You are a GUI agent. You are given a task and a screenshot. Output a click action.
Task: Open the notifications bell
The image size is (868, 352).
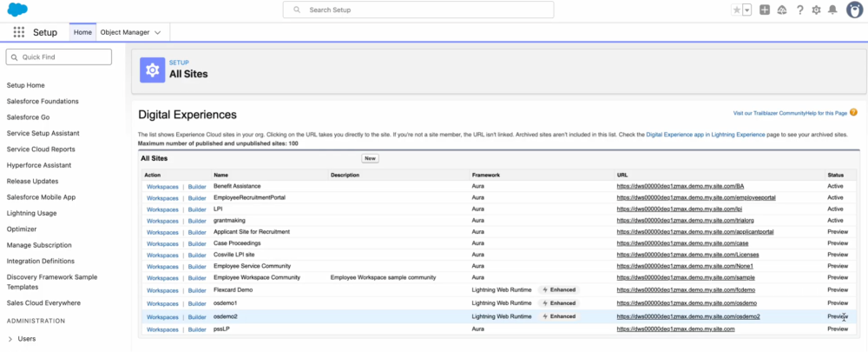coord(833,10)
